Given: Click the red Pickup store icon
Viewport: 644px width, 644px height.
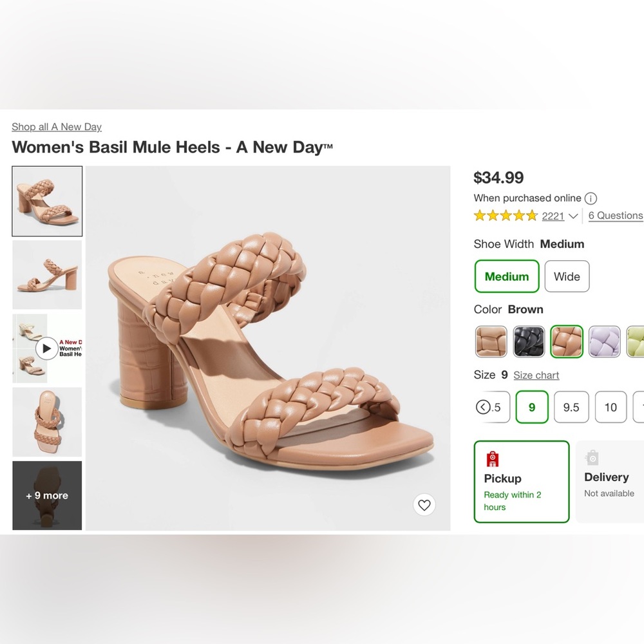Looking at the screenshot, I should pyautogui.click(x=493, y=459).
